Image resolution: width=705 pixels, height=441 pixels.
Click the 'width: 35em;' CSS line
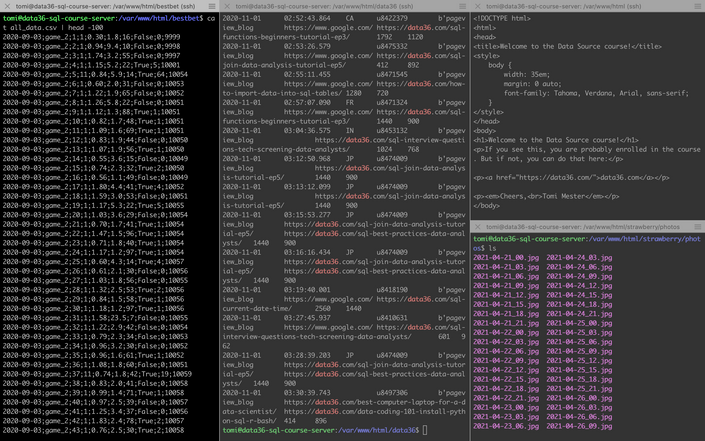click(527, 75)
